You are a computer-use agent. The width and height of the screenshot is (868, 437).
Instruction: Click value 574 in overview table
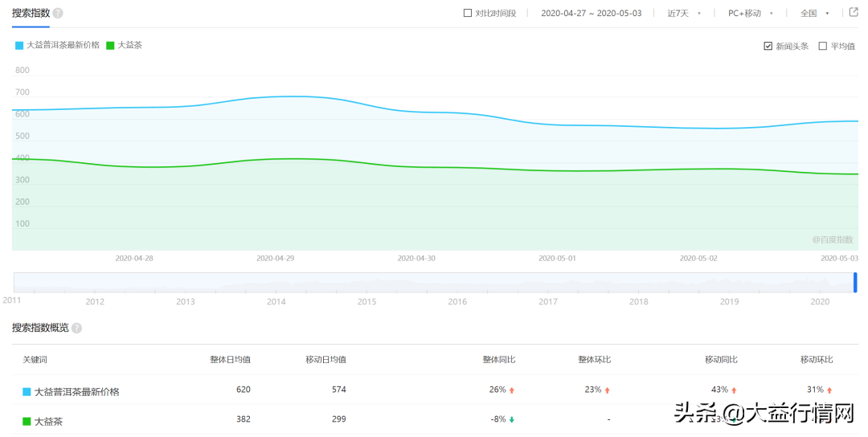(x=339, y=390)
